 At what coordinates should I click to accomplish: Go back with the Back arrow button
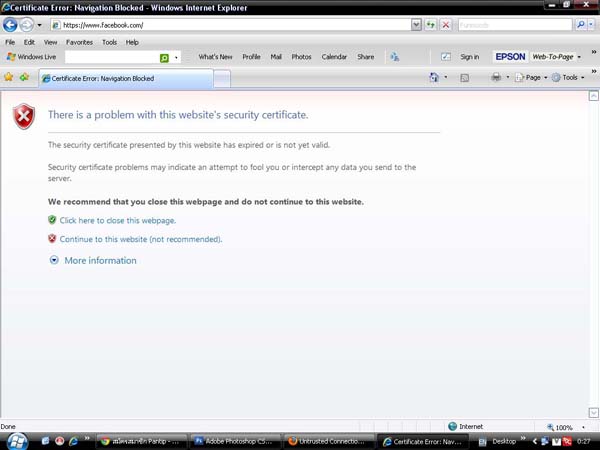click(x=10, y=25)
